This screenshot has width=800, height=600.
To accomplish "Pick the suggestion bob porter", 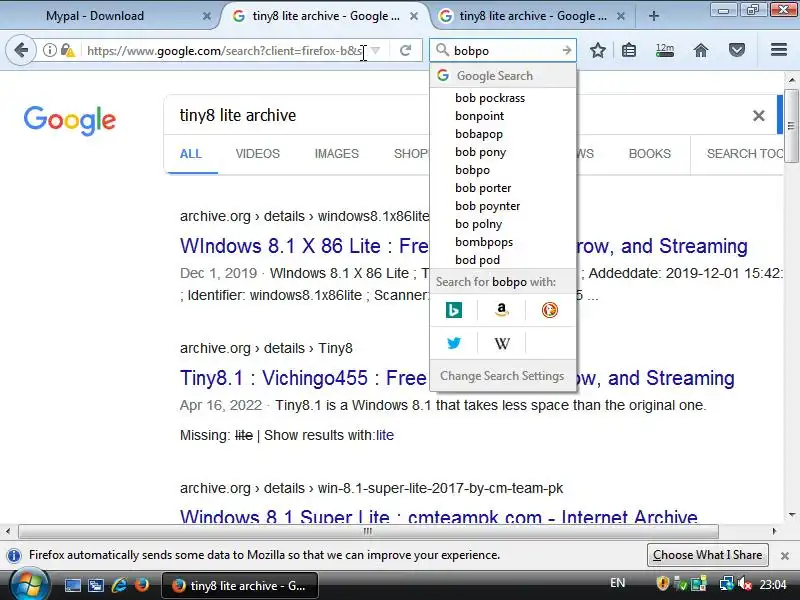I will point(503,188).
